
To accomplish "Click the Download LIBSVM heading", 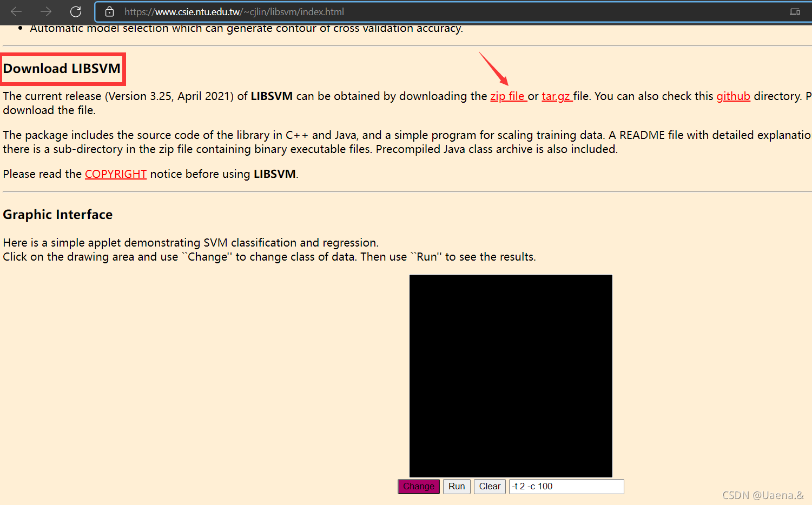I will pyautogui.click(x=62, y=69).
